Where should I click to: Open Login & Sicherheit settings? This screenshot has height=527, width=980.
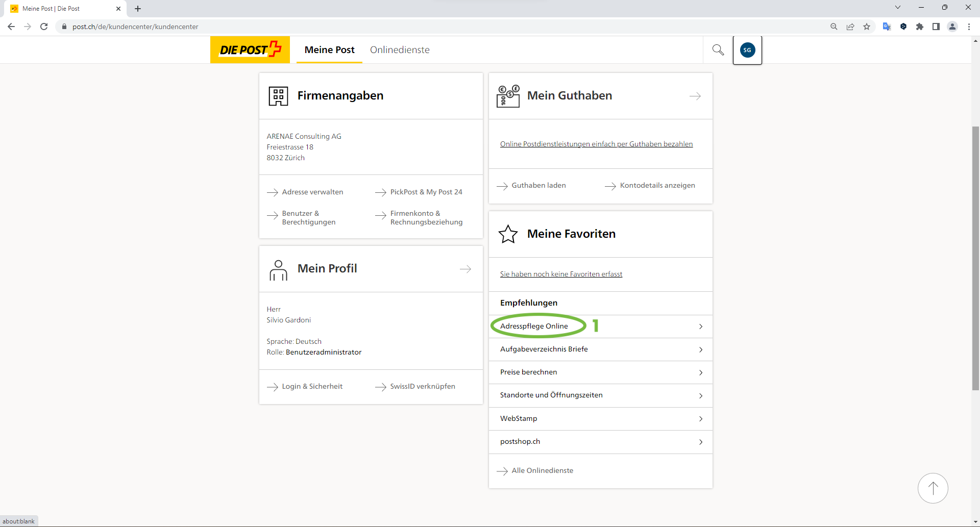click(312, 387)
